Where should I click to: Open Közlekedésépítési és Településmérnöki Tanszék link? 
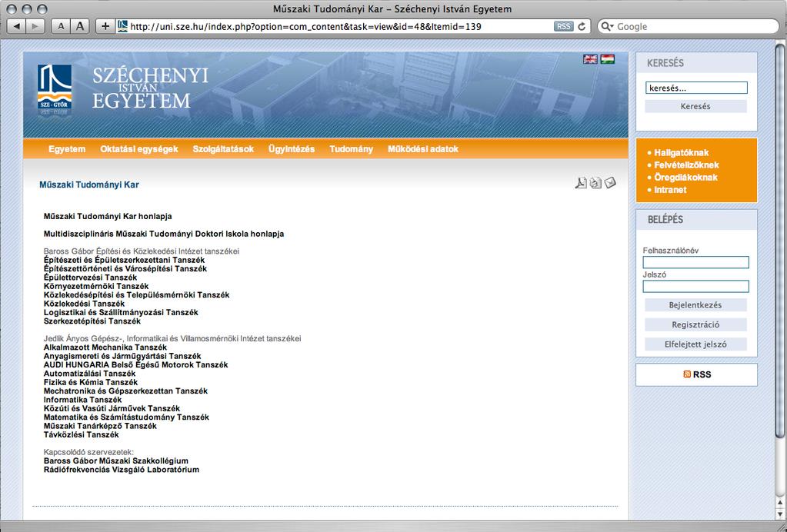coord(136,295)
